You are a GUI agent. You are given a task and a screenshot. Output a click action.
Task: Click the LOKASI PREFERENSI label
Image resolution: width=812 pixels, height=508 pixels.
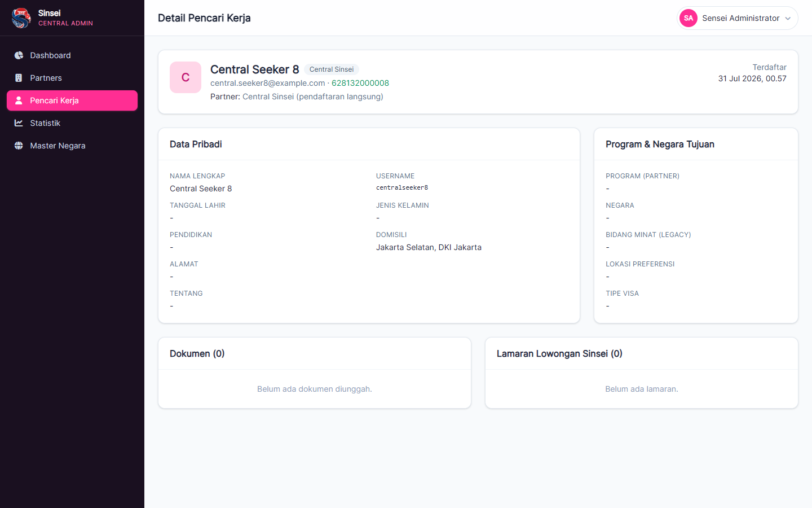[x=640, y=264]
